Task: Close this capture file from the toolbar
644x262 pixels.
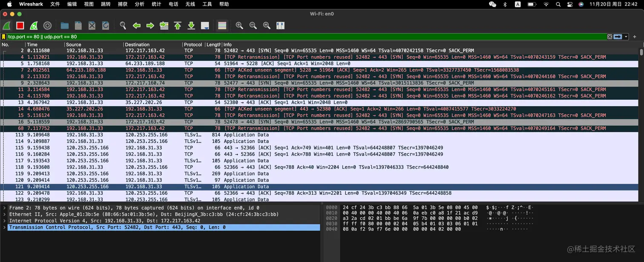Action: coord(92,26)
